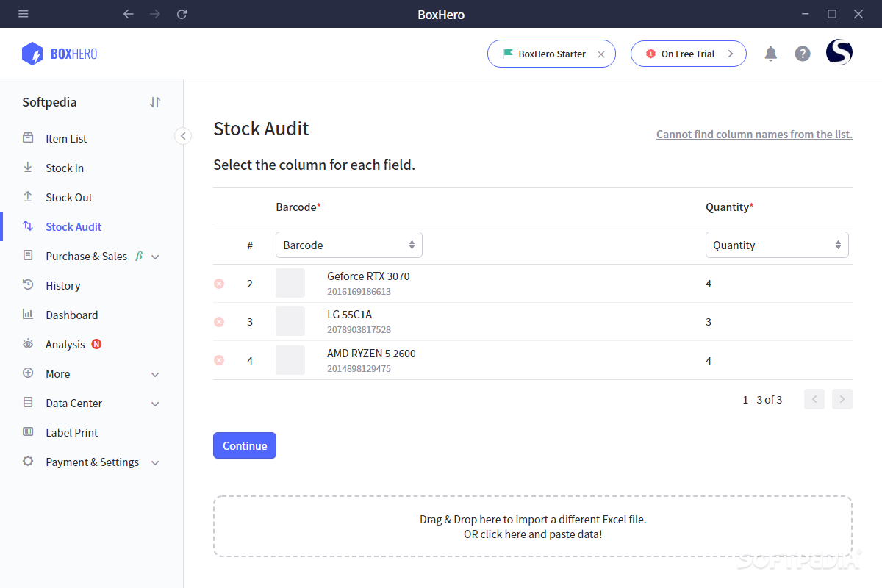
Task: Remove the LG 55C1A row
Action: [x=219, y=322]
